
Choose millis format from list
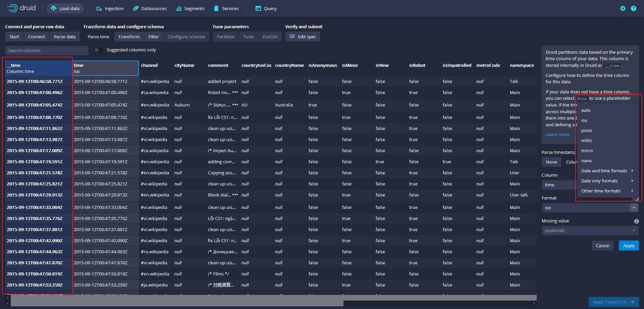coord(607,140)
